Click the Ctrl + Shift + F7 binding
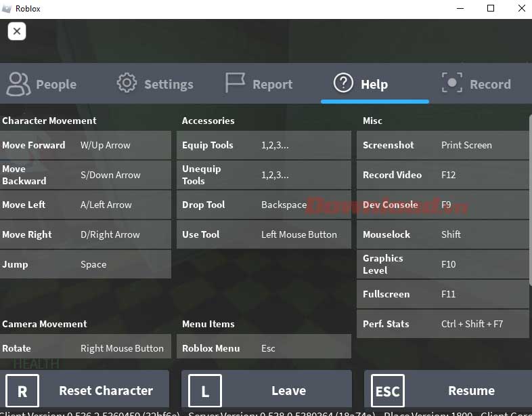532x416 pixels. coord(472,324)
